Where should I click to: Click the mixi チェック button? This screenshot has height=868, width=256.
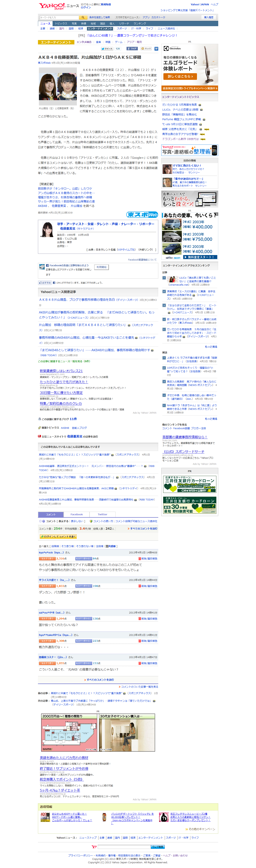click(146, 49)
